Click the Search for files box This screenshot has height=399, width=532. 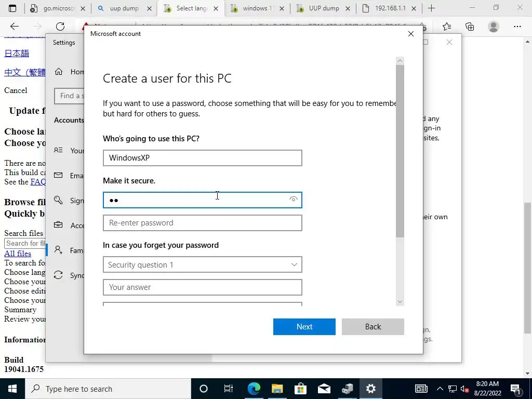click(25, 243)
